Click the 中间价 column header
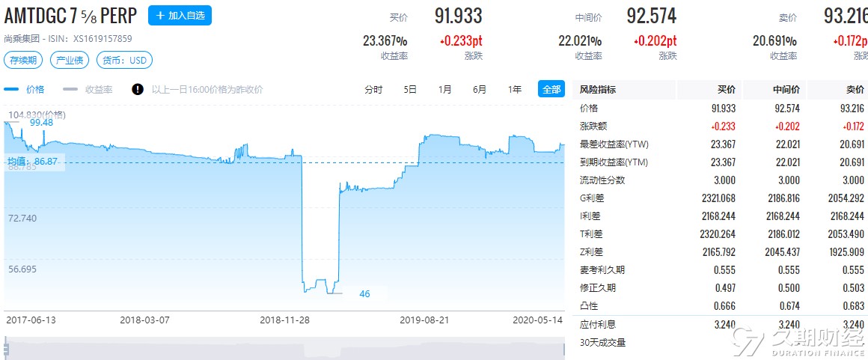This screenshot has height=360, width=868. point(786,90)
